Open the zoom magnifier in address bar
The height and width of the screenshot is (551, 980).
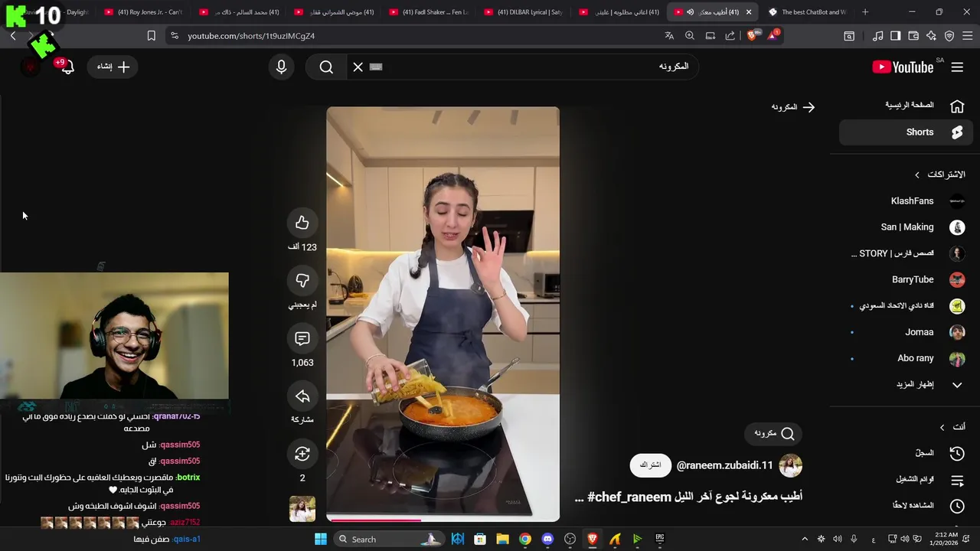click(690, 36)
